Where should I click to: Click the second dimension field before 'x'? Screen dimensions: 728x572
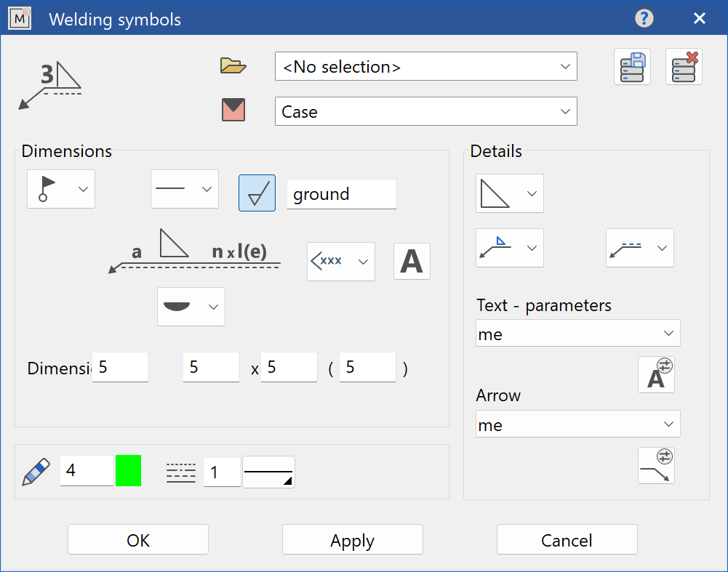point(211,367)
